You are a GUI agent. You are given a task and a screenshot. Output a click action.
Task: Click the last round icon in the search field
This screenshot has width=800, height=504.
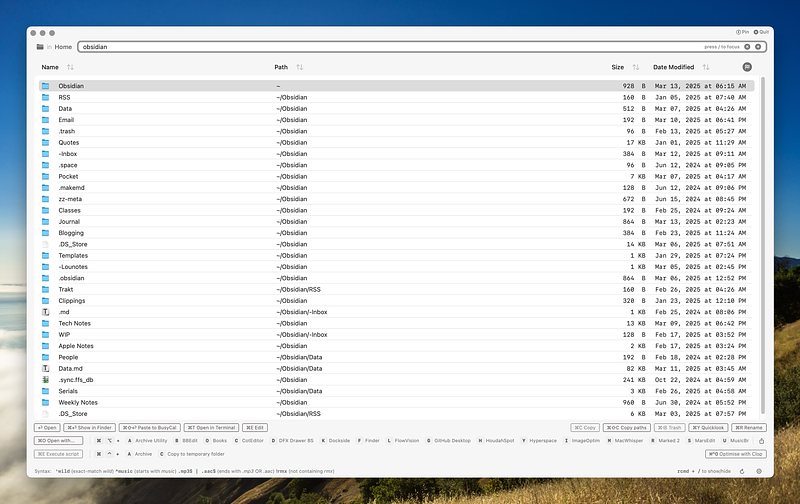(x=758, y=47)
